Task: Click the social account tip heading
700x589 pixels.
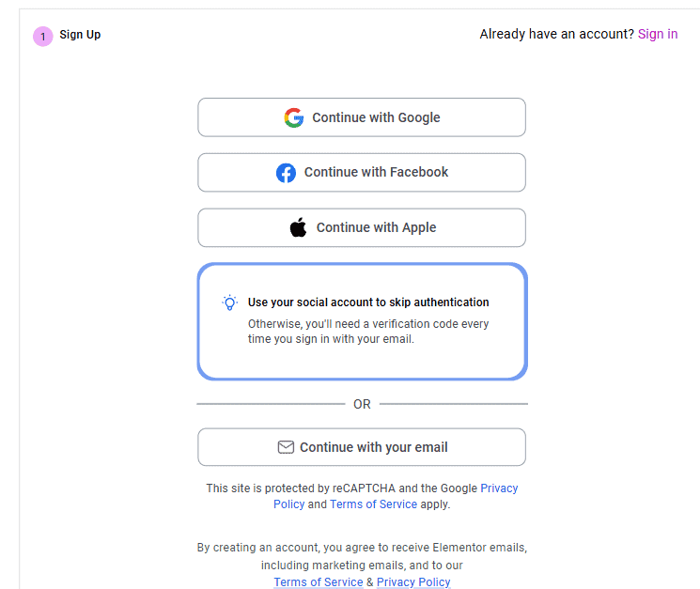Action: [x=368, y=302]
